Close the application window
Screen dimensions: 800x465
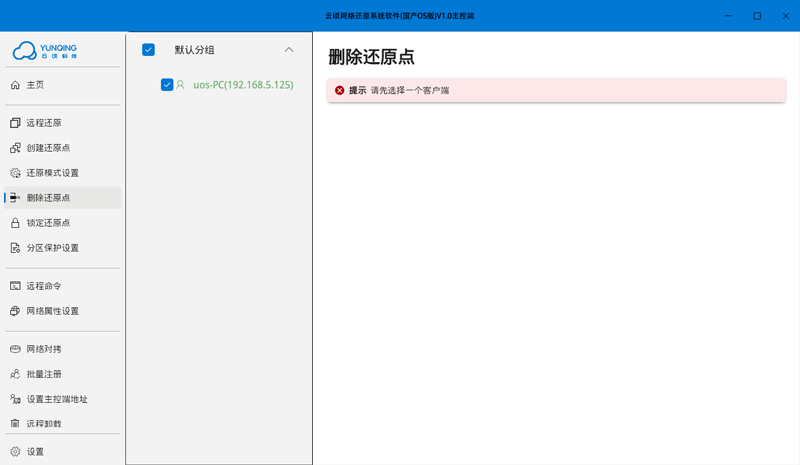point(786,16)
